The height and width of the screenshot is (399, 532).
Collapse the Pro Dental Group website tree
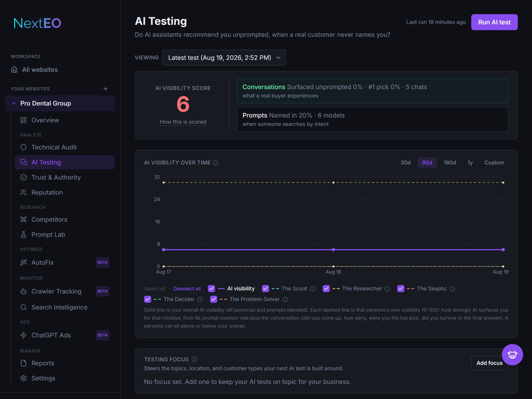tap(14, 103)
